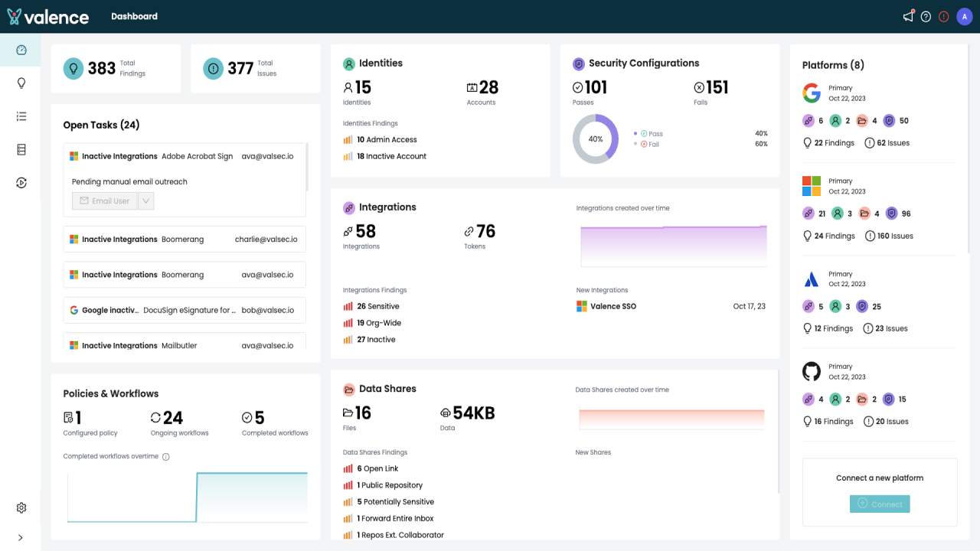
Task: Open the DocuSign eSignature task for bob
Action: [185, 311]
